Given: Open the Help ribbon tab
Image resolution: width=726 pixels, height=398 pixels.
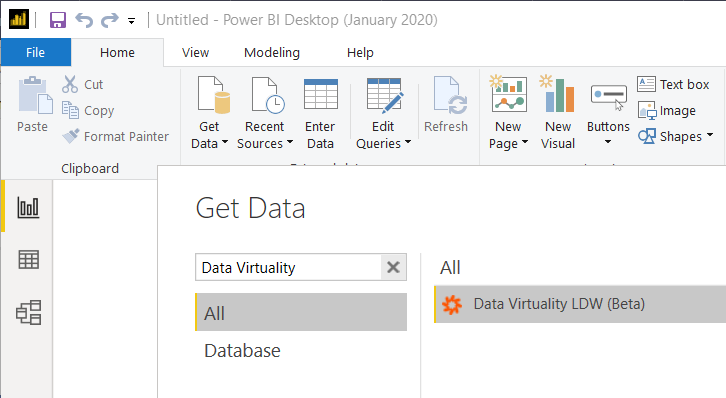Looking at the screenshot, I should [360, 52].
